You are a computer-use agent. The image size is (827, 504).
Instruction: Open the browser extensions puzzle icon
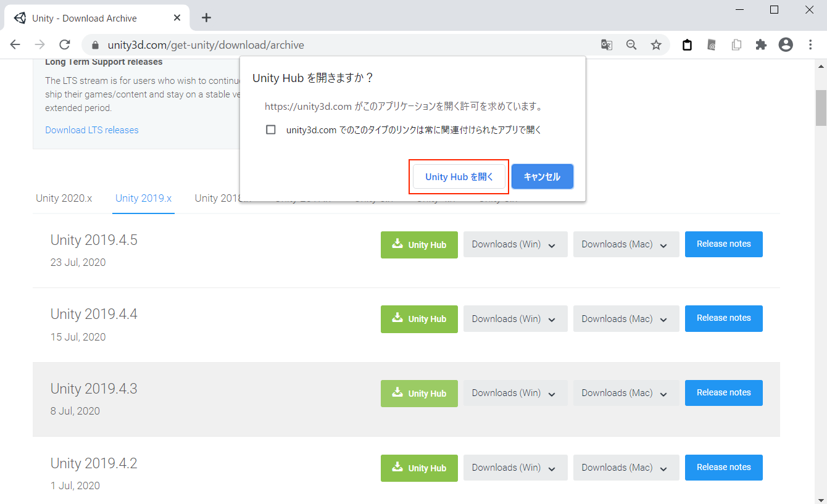[x=761, y=45]
